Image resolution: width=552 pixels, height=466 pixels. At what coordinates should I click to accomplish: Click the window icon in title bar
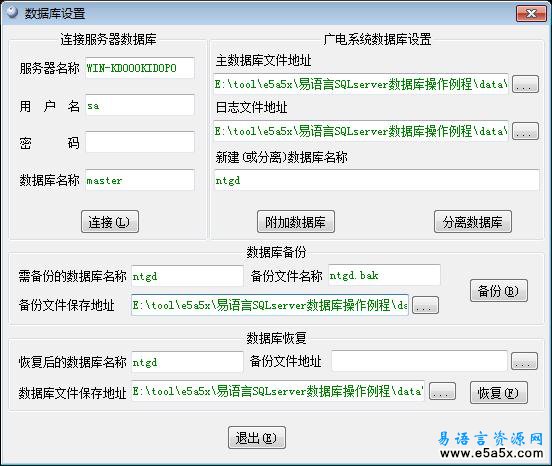12,12
